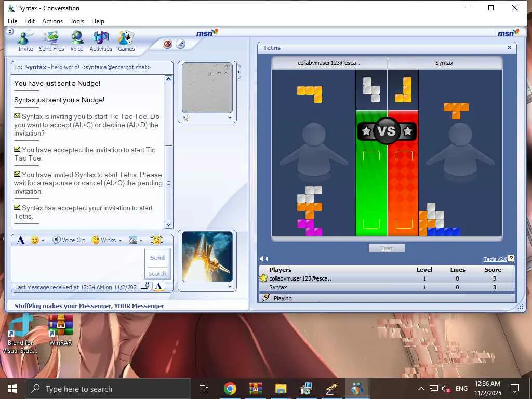Select collabvmuser123 row in Players table
Viewport: 532px width, 399px height.
pyautogui.click(x=387, y=278)
